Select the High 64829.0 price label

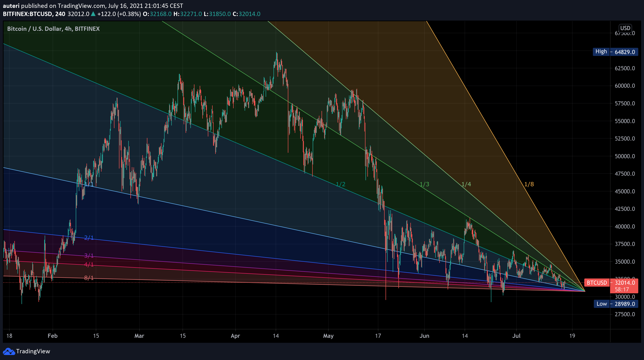click(x=615, y=52)
